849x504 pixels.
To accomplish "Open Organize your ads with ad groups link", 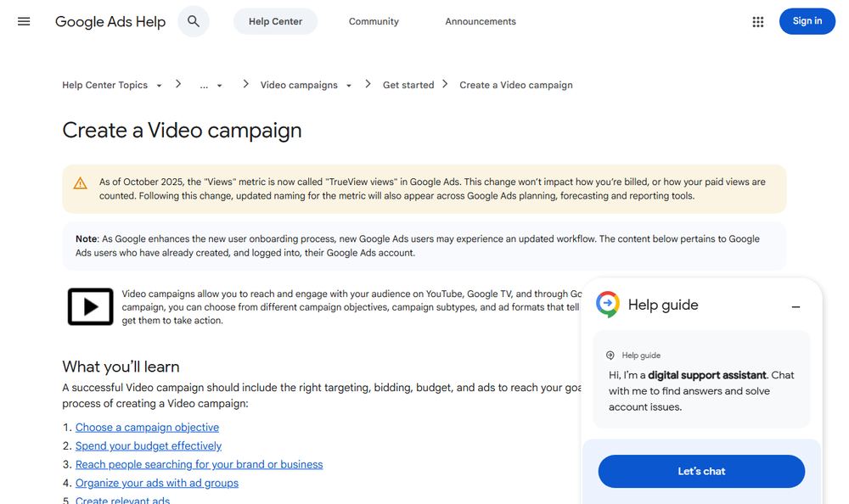I will (x=157, y=483).
